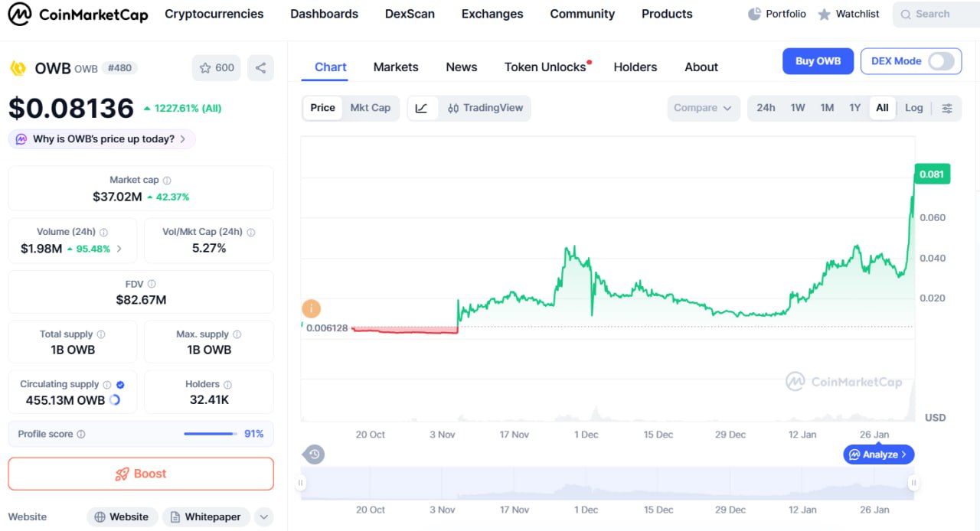
Task: Click the Total supply info icon
Action: [x=101, y=334]
